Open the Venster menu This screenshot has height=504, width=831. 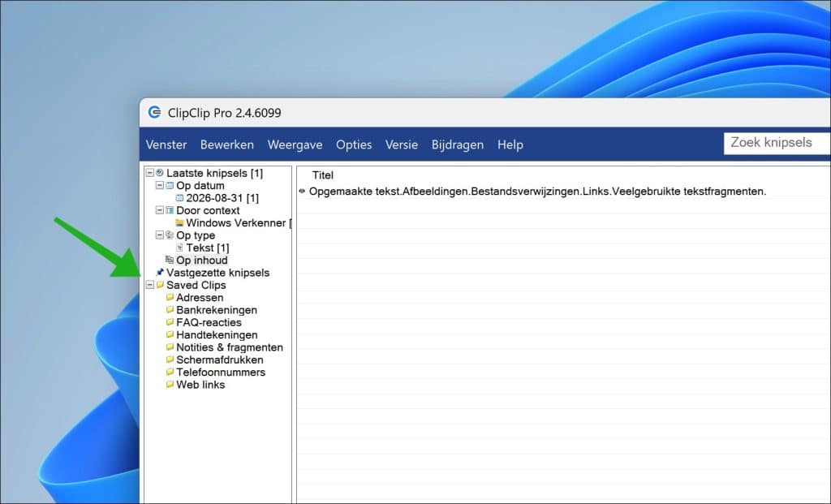click(166, 144)
